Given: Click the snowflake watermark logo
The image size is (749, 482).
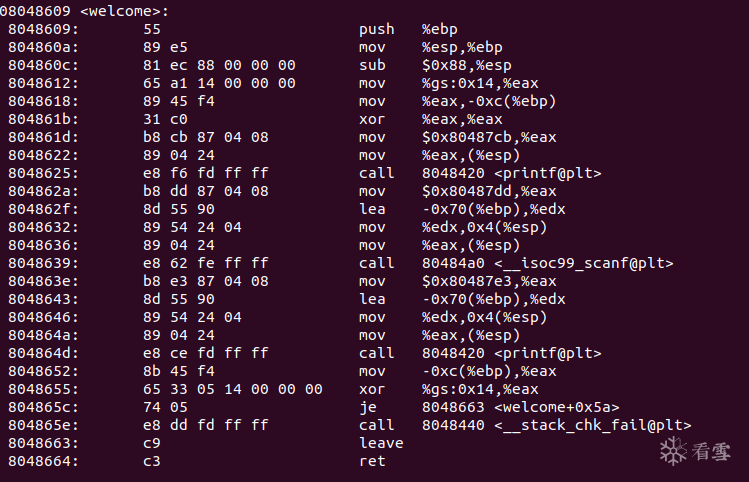Looking at the screenshot, I should pyautogui.click(x=673, y=450).
